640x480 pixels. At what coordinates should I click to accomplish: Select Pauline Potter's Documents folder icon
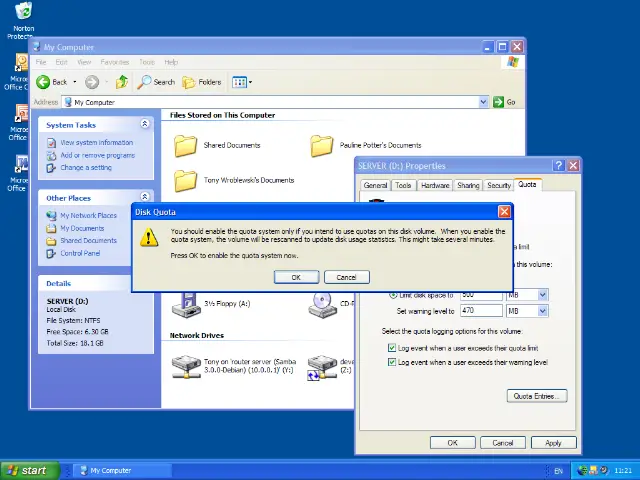[322, 146]
